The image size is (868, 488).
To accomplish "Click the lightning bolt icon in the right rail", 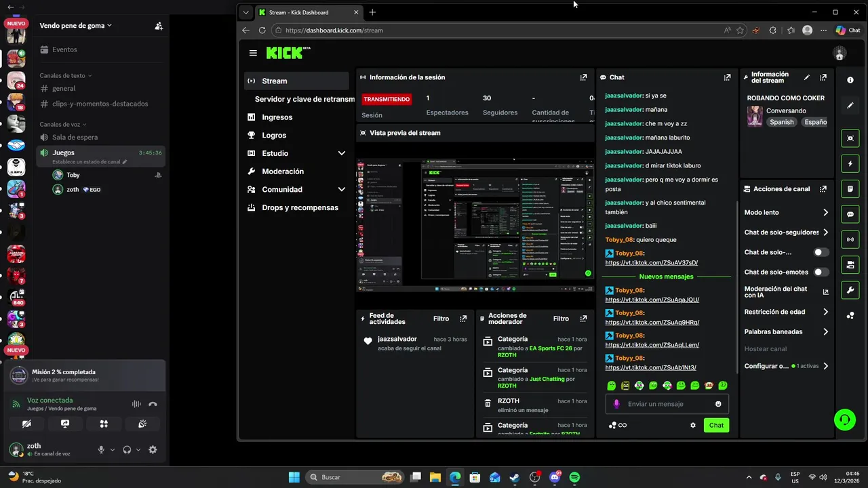I will coord(850,163).
